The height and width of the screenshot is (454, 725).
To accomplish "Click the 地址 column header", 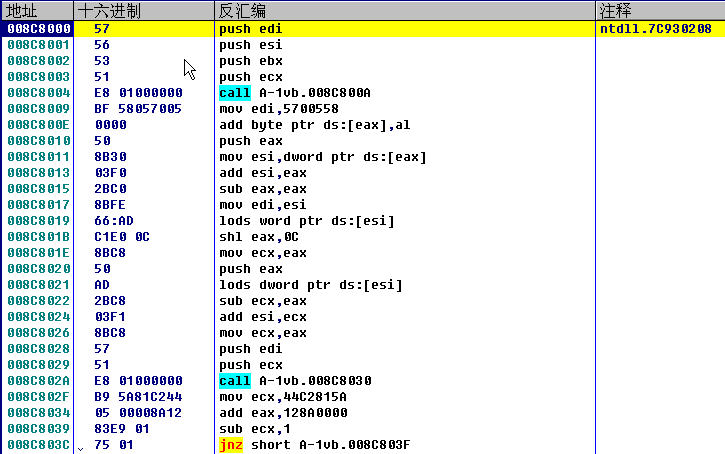I will coord(37,11).
